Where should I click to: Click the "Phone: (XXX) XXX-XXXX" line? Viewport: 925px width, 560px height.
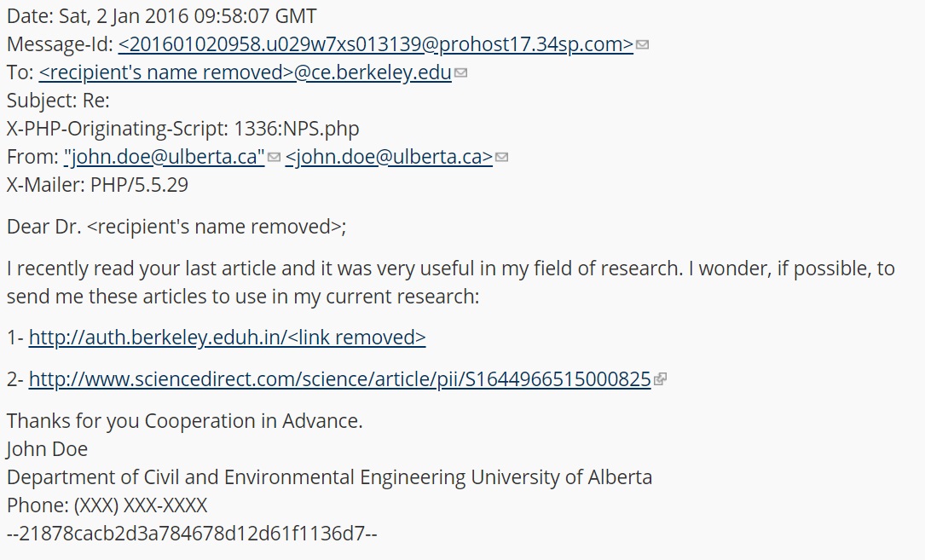[107, 505]
